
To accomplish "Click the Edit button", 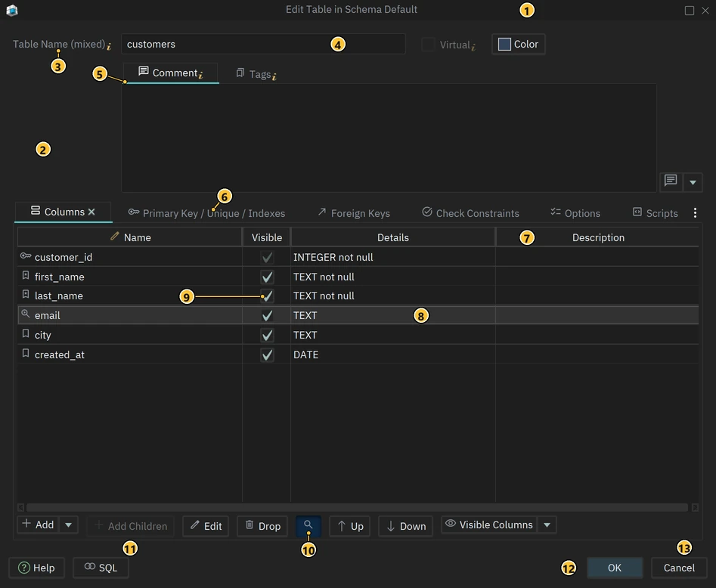I will [206, 526].
